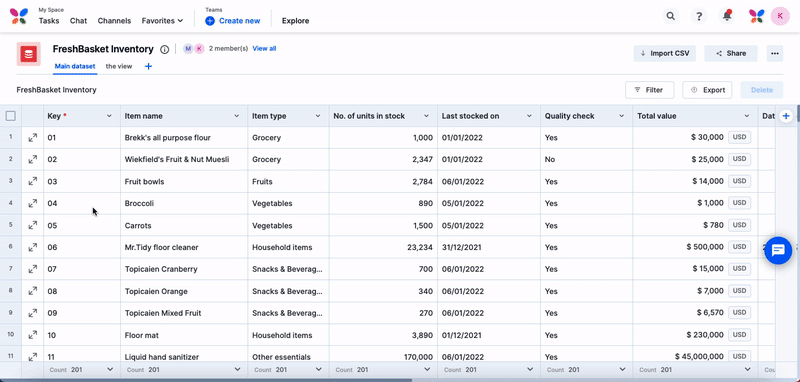Open No. of units in stock dropdown

tap(427, 116)
